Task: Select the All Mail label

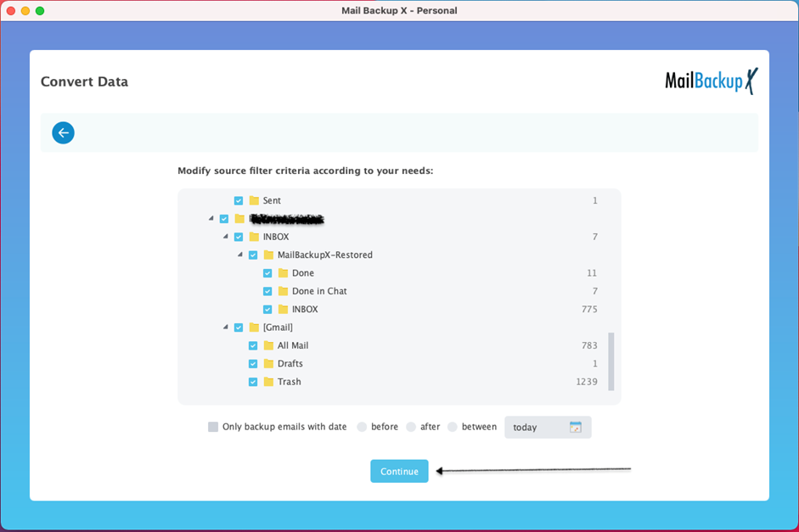Action: pyautogui.click(x=293, y=345)
